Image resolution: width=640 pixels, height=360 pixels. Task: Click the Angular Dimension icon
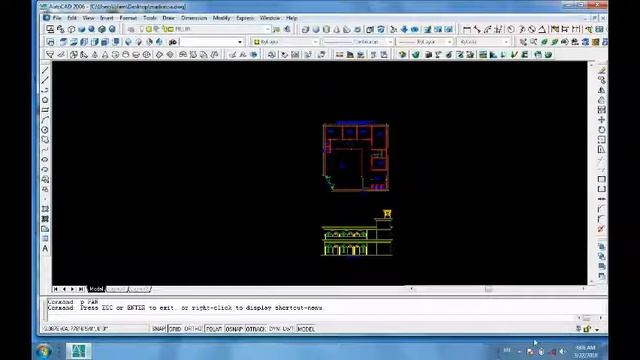point(542,29)
